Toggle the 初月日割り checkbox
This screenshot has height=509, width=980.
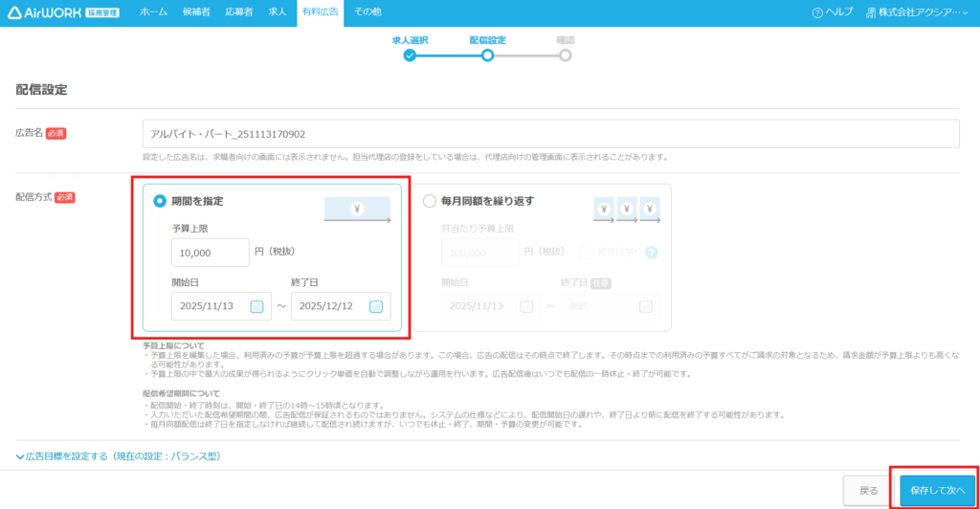pyautogui.click(x=587, y=253)
